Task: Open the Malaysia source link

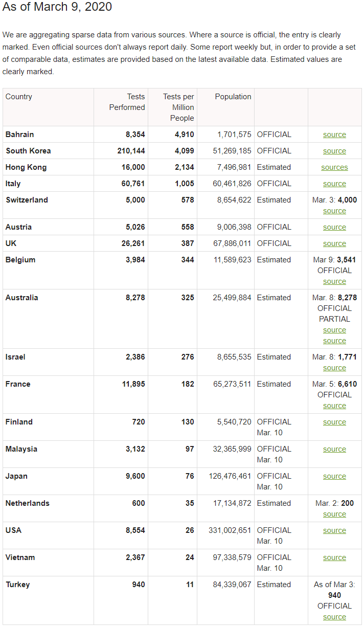Action: (334, 449)
